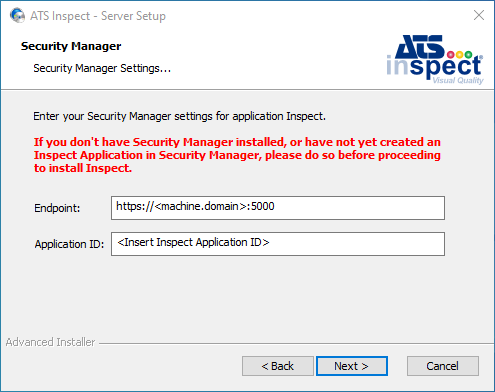Click the ATS Inspect Visual Quality logo

point(435,59)
